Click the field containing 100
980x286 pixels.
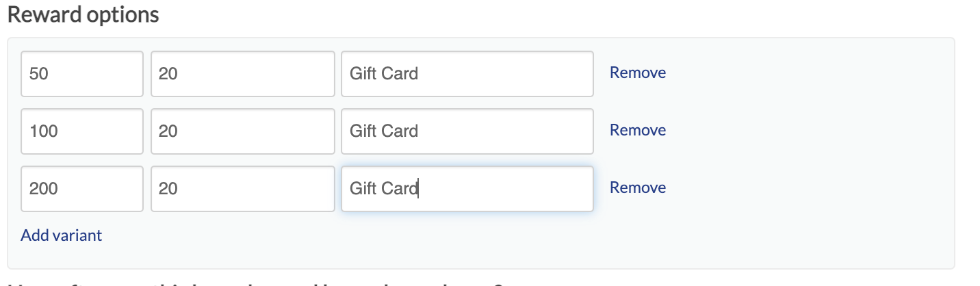pos(82,131)
